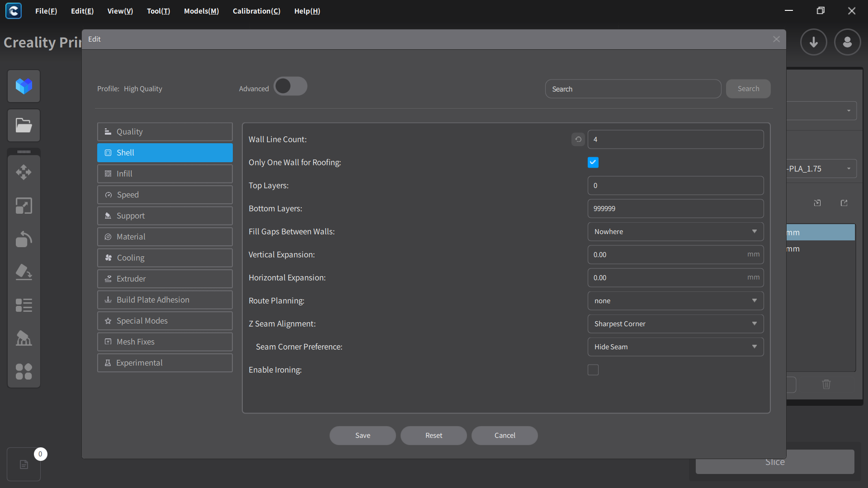Viewport: 868px width, 488px height.
Task: Select the 3D model cube icon in sidebar
Action: 24,86
